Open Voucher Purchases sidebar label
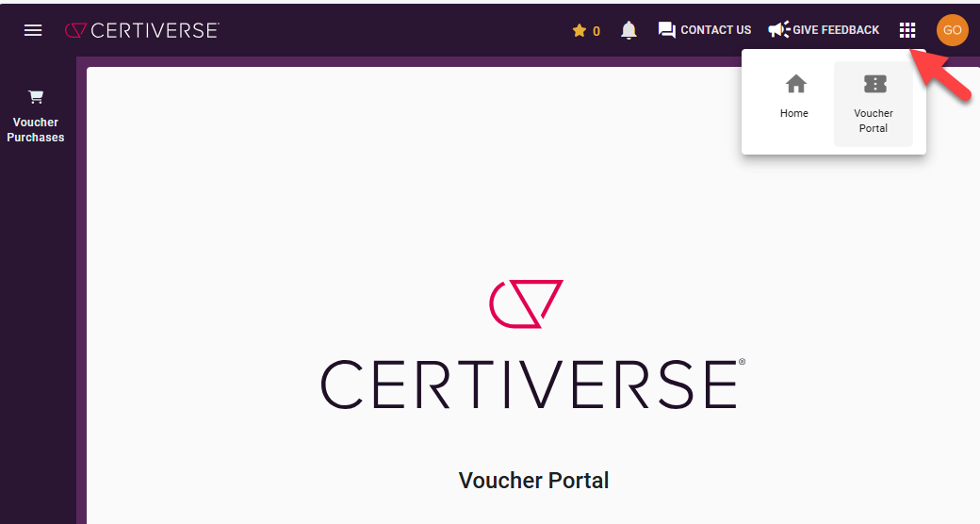Viewport: 980px width, 524px height. pos(36,129)
